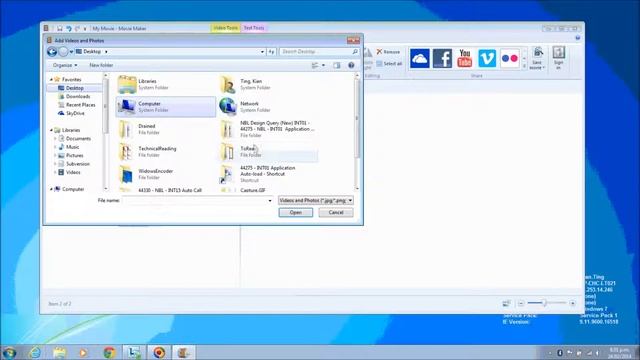Refresh the Desktop folder listing
Screen dimensions: 640x360
tap(271, 52)
